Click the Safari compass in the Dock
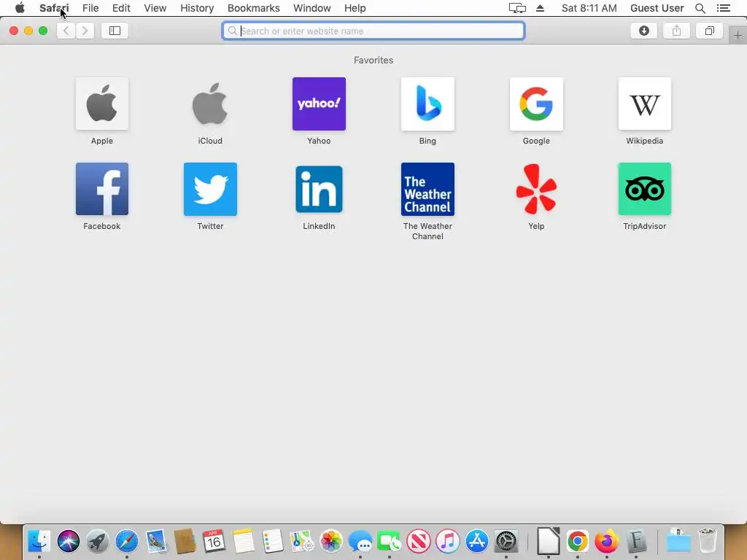The width and height of the screenshot is (747, 560). tap(127, 541)
